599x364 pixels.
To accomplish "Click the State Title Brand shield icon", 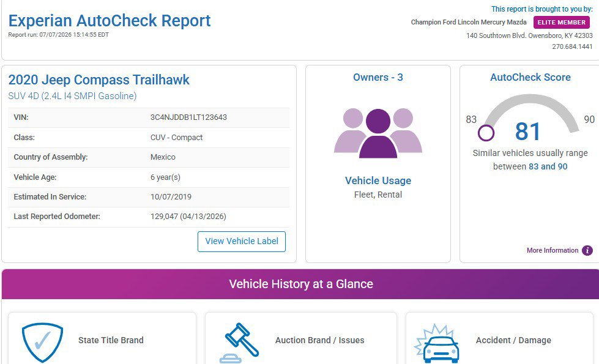I will point(42,342).
